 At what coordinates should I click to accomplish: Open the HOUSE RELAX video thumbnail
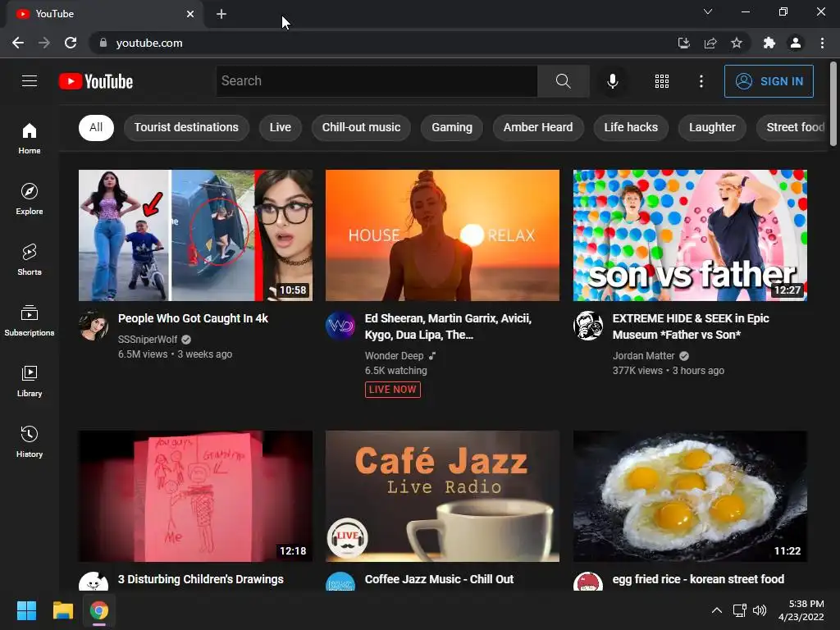[x=442, y=235]
